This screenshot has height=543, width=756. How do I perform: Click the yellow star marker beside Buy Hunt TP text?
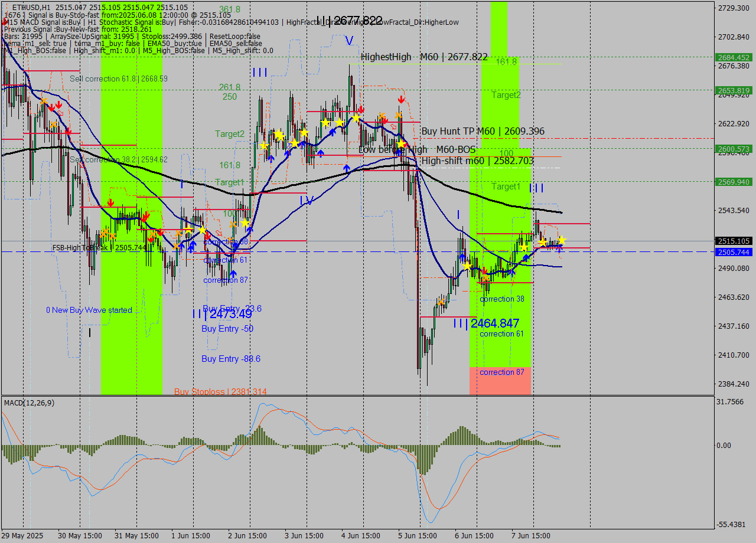[400, 143]
